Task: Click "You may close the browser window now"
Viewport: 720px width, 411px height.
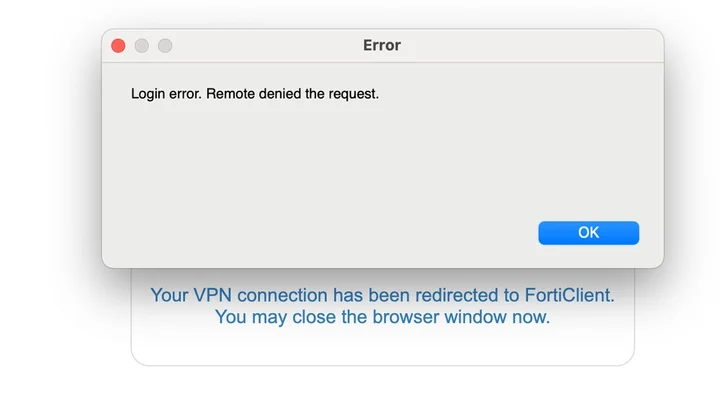Action: coord(382,318)
